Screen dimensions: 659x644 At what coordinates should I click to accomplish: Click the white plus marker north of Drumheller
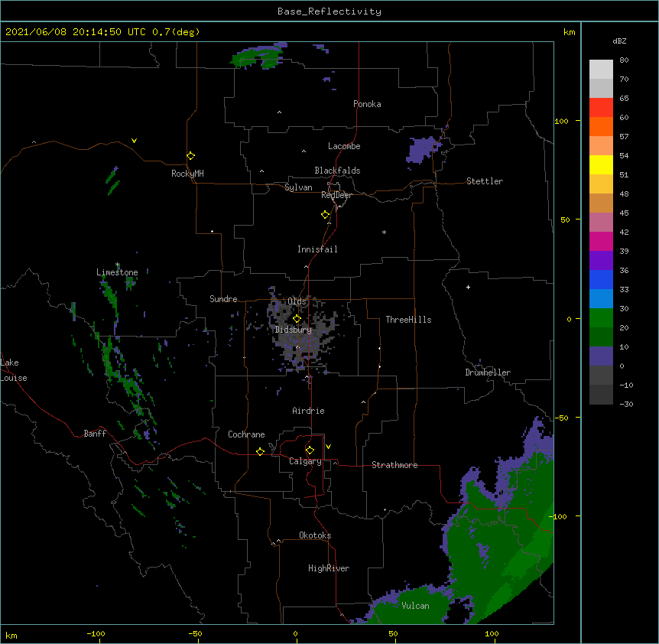468,287
